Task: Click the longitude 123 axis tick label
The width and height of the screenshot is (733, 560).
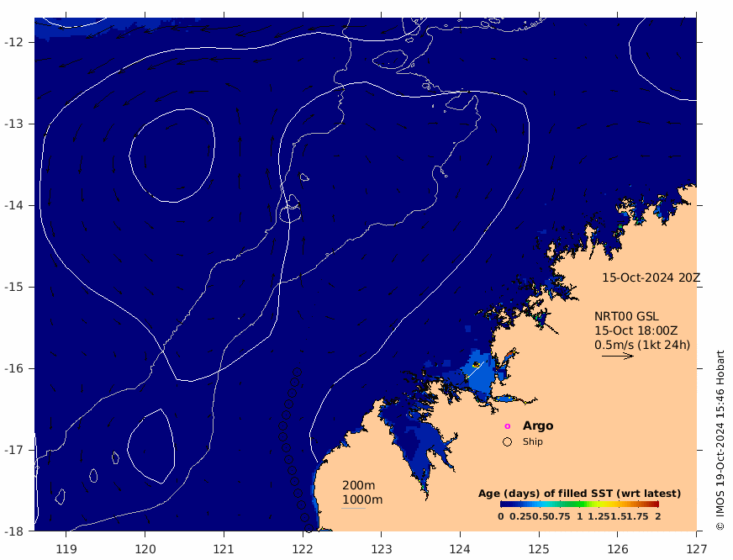Action: point(381,549)
